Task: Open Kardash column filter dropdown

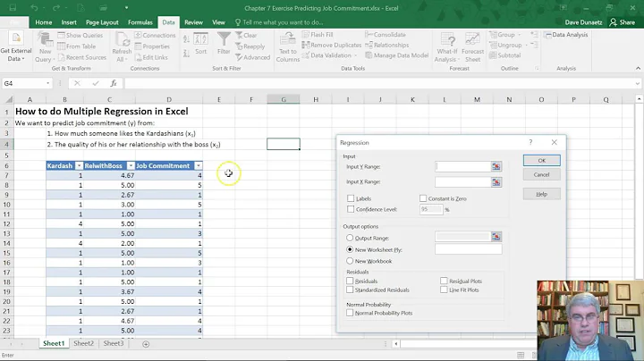Action: click(x=79, y=165)
